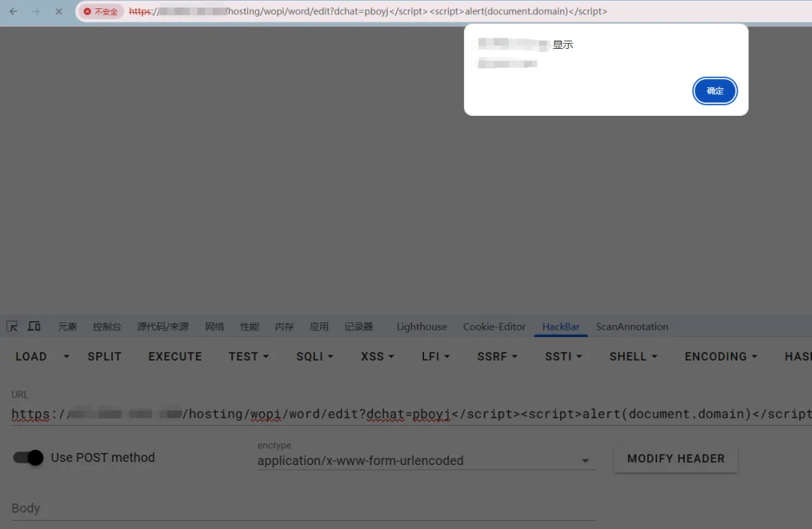The height and width of the screenshot is (529, 812).
Task: Expand the arrow next to LOAD
Action: (65, 357)
